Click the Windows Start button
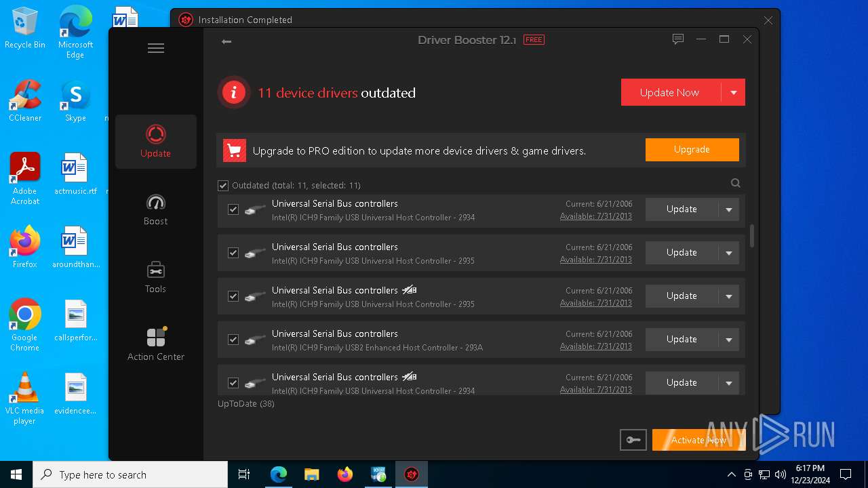 tap(16, 474)
